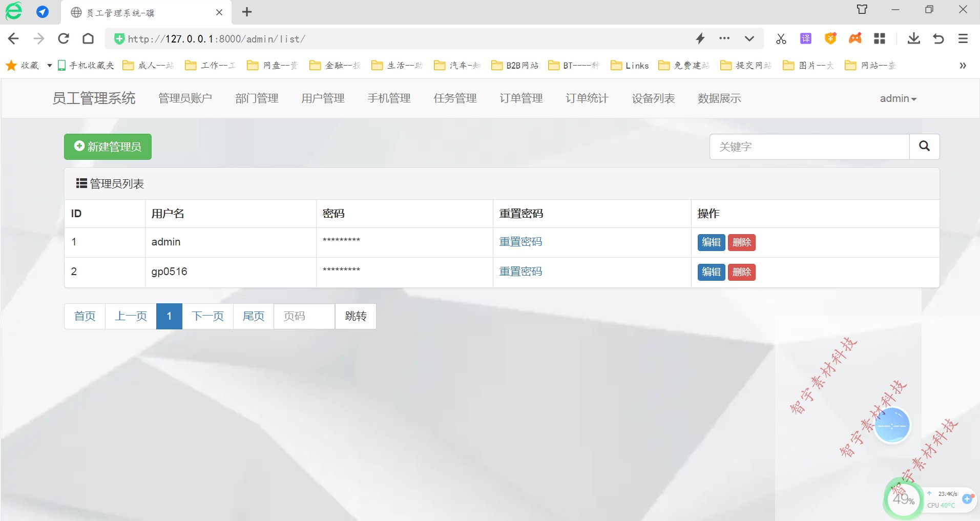Viewport: 980px width, 521px height.
Task: Click the 新建管理员 button
Action: [x=107, y=147]
